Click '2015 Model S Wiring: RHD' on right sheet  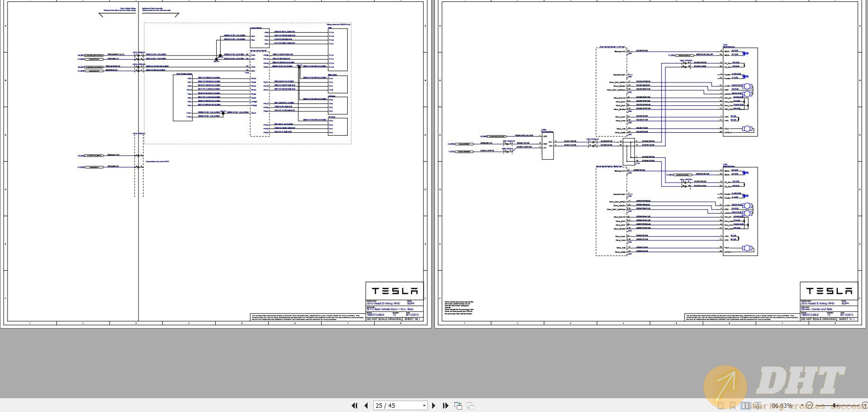click(x=818, y=303)
